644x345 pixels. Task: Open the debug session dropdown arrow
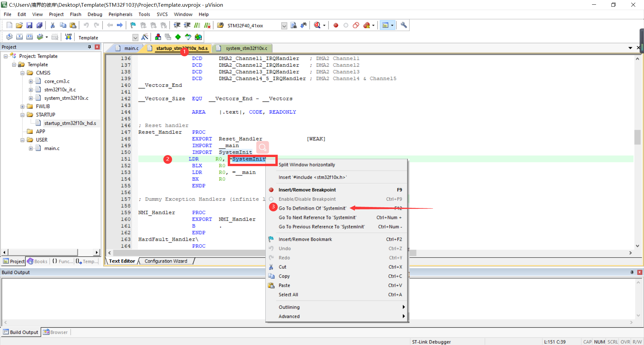[x=324, y=25]
